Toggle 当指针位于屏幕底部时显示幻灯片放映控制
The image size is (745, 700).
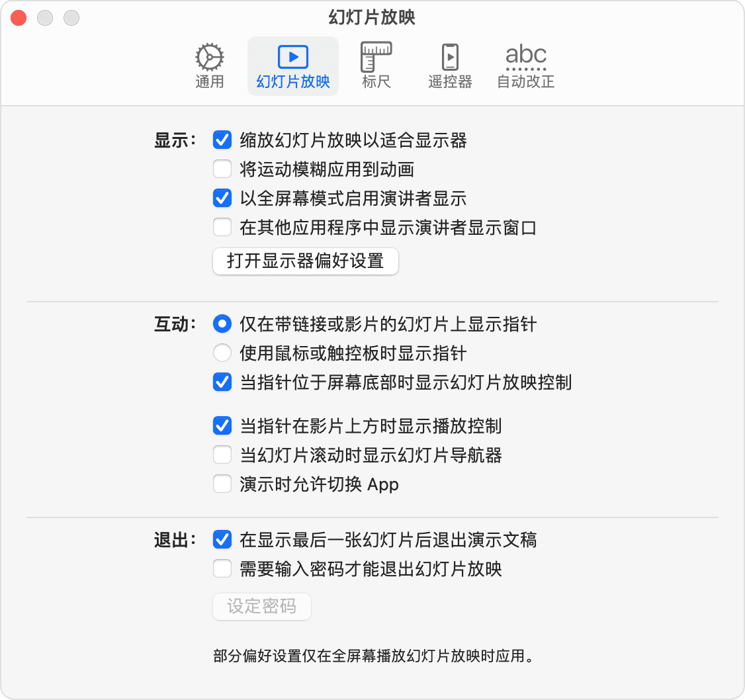[x=222, y=382]
